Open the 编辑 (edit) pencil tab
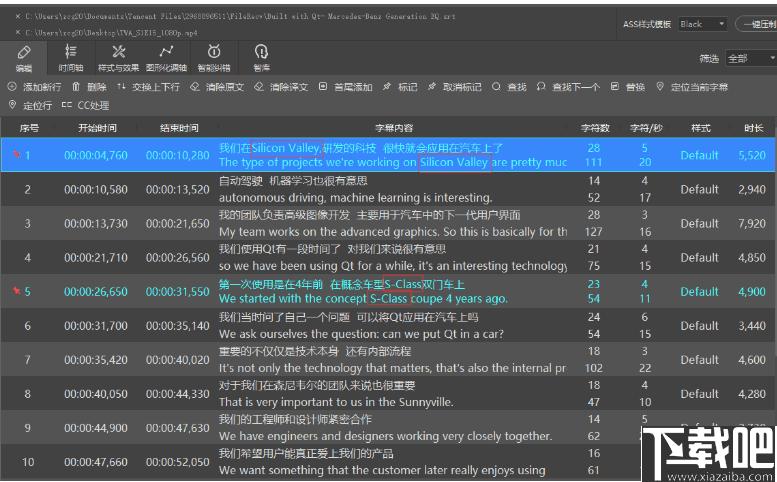 pos(23,58)
